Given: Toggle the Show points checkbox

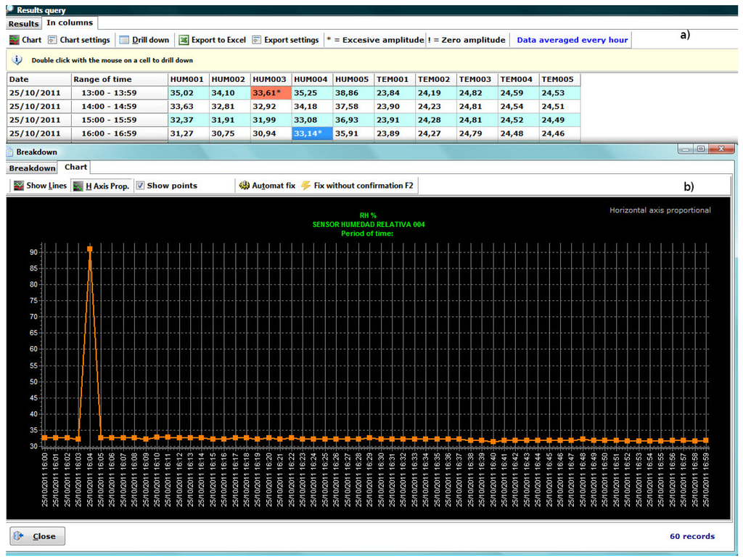Looking at the screenshot, I should [x=140, y=186].
